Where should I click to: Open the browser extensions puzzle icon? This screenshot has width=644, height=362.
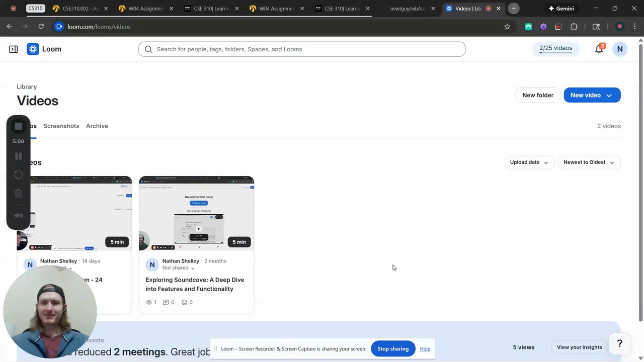pyautogui.click(x=574, y=27)
